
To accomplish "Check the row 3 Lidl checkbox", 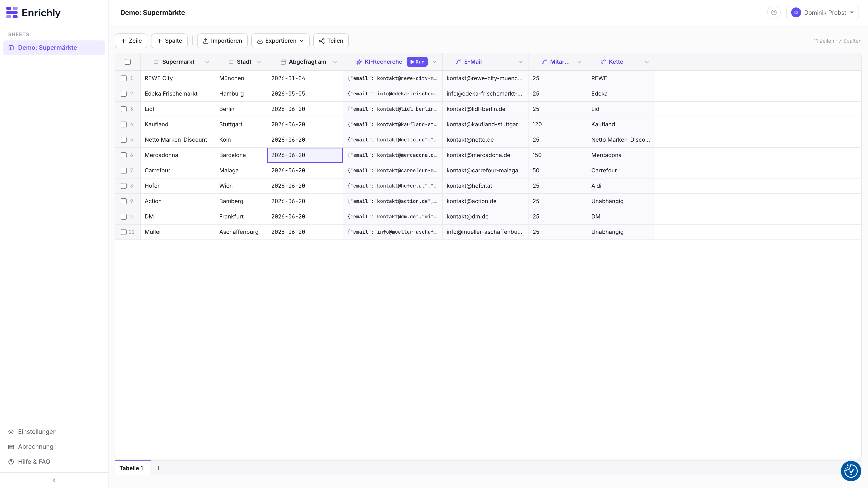I will (124, 109).
